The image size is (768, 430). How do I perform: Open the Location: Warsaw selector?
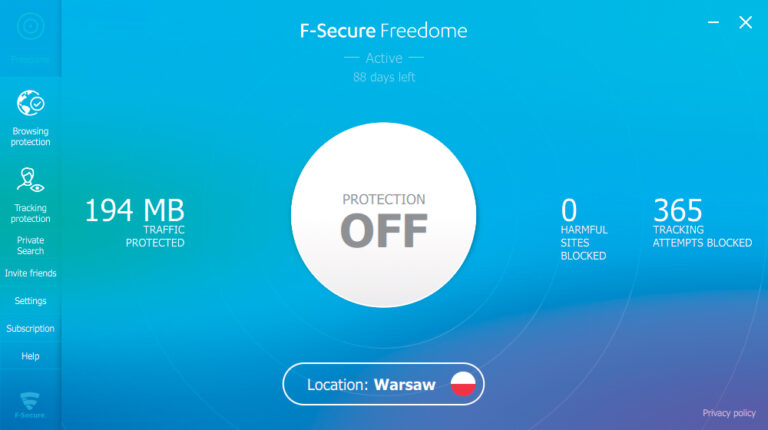coord(370,384)
